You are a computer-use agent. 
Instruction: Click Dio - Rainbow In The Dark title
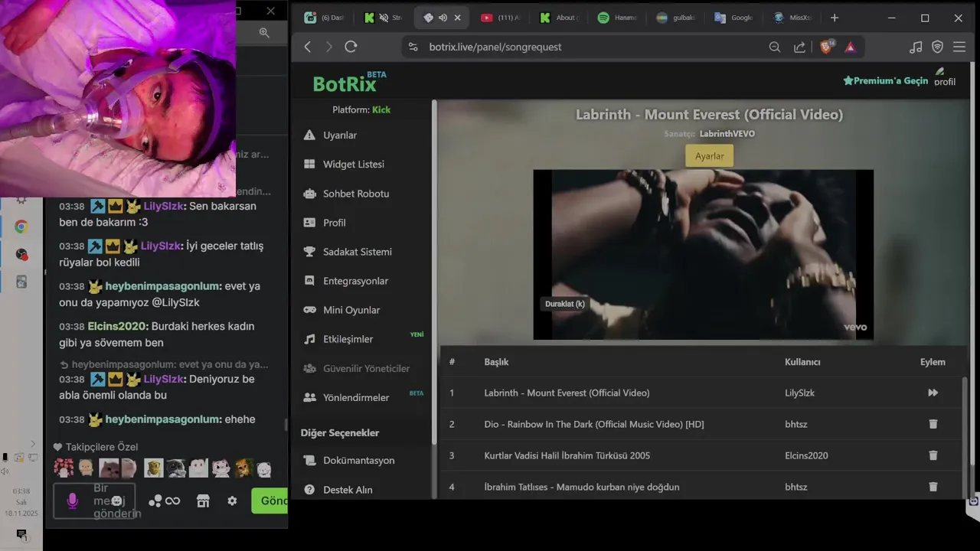click(594, 424)
